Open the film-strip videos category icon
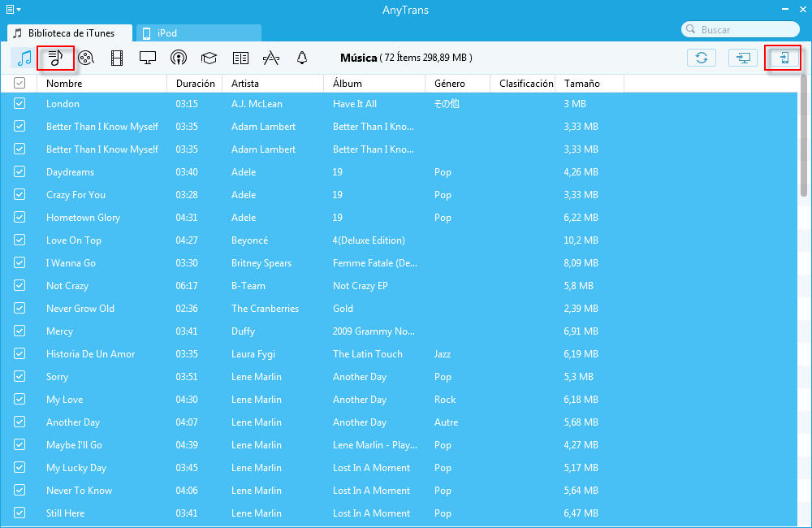 (x=117, y=58)
